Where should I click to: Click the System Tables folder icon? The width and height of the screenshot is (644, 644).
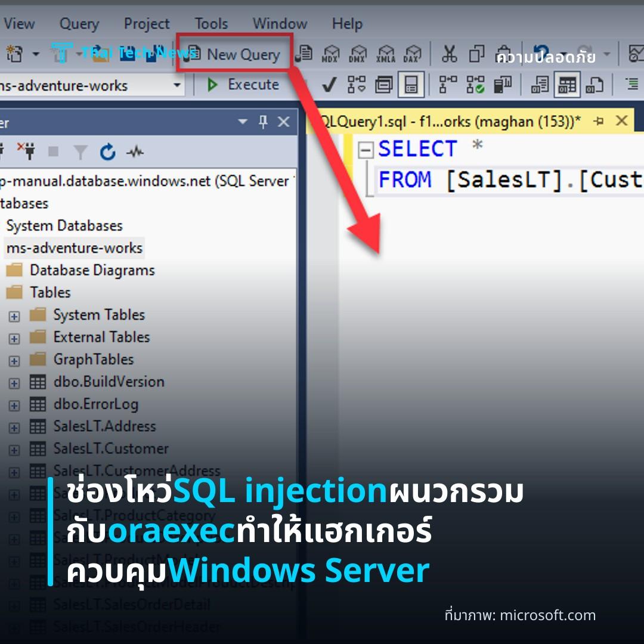(x=38, y=315)
